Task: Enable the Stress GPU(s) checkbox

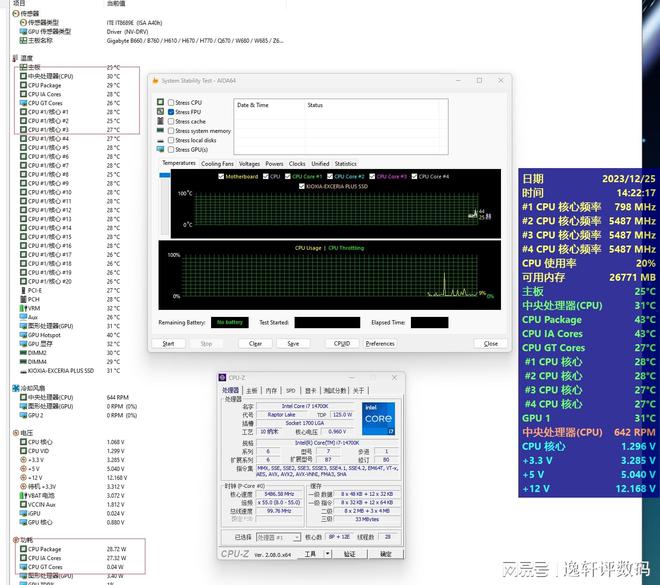Action: click(171, 149)
